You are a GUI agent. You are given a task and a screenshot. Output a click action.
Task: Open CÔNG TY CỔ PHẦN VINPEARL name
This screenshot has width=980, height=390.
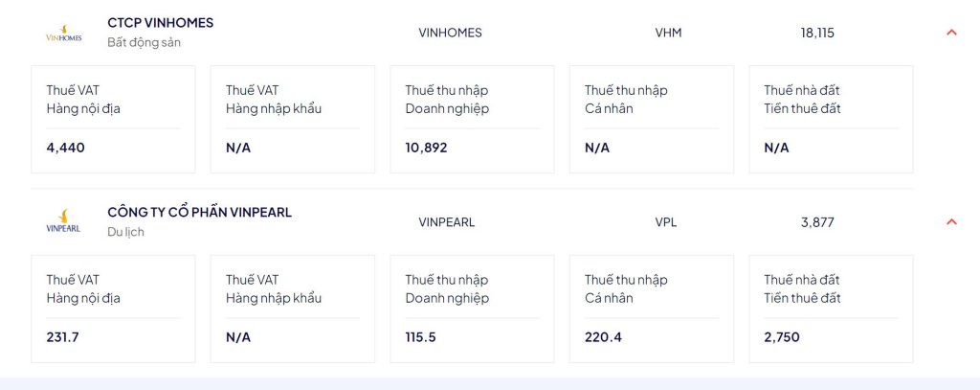(x=199, y=212)
